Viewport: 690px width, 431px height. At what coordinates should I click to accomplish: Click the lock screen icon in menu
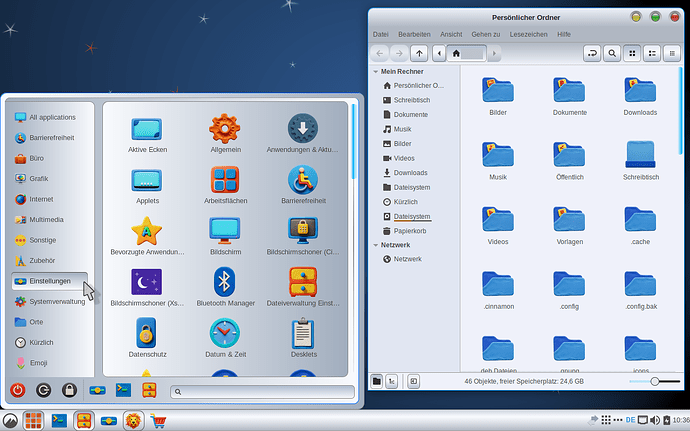click(x=69, y=391)
